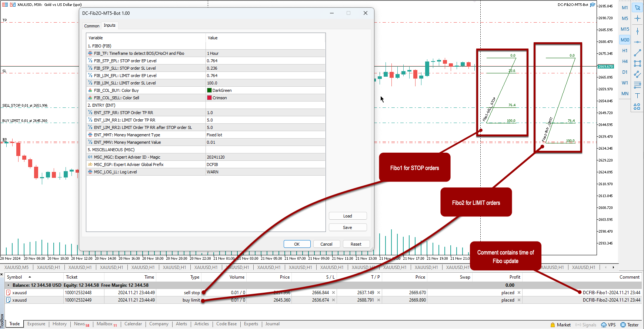Open Log Level WARN dropdown
The height and width of the screenshot is (329, 644).
pos(265,172)
